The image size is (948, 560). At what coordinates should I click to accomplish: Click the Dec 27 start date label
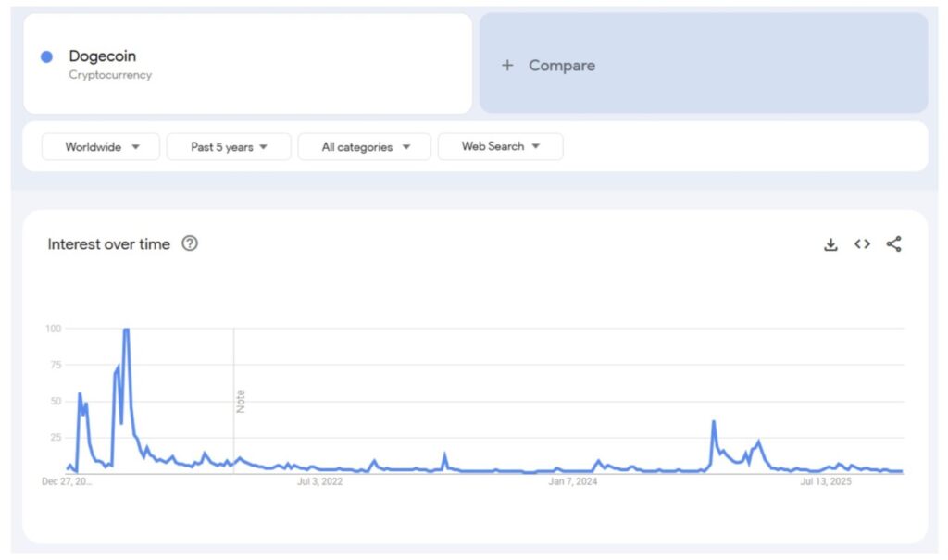[x=67, y=481]
